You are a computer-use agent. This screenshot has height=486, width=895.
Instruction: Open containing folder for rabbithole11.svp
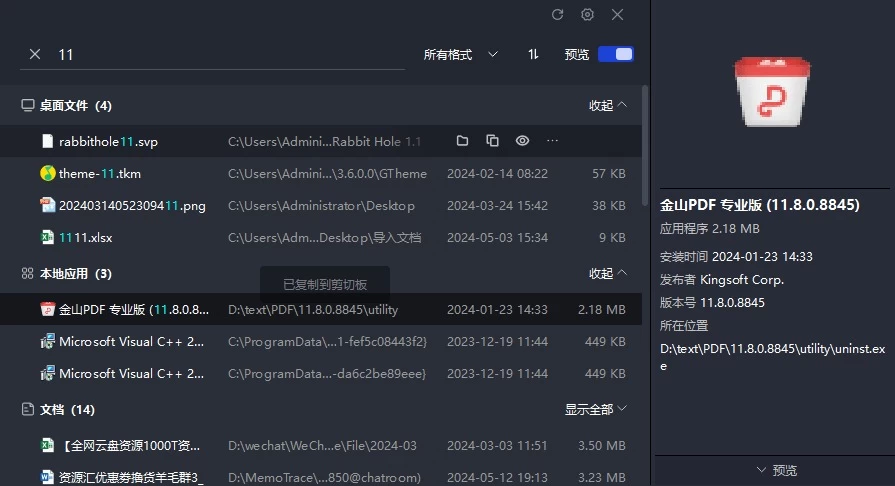[462, 141]
